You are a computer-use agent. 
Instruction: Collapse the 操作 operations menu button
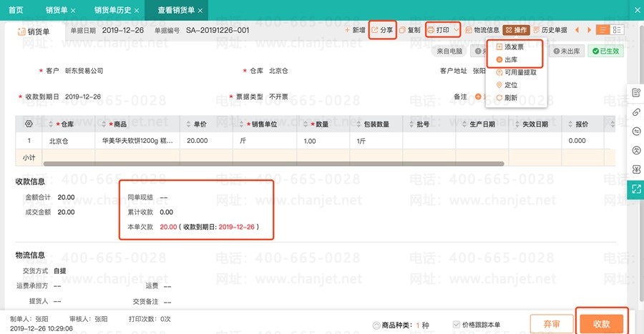pyautogui.click(x=516, y=30)
